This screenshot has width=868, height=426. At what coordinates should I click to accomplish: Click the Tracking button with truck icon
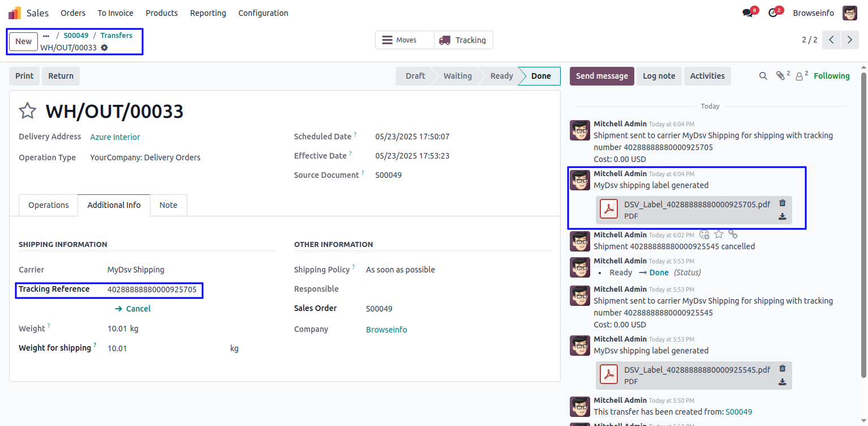tap(463, 40)
